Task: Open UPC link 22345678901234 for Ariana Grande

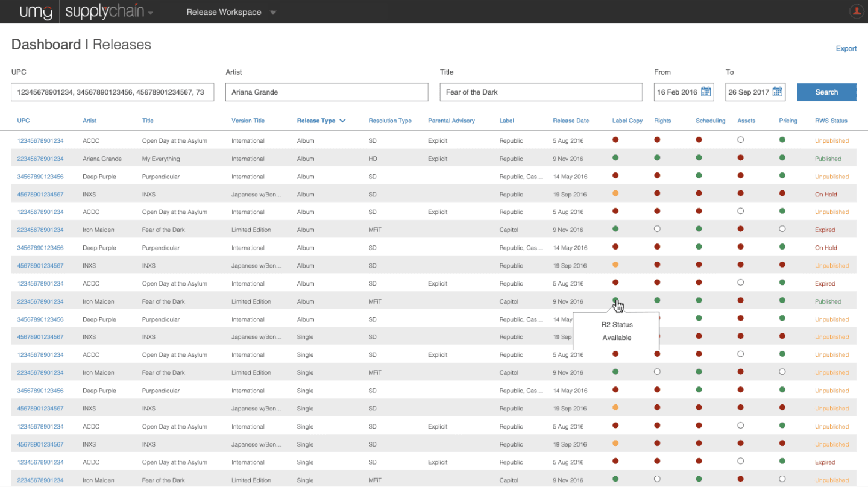Action: coord(40,159)
